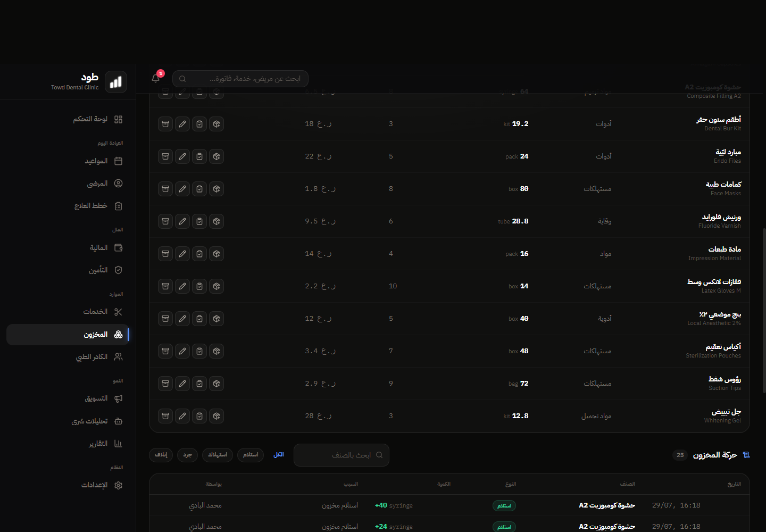
Task: Click the وقاية category cell
Action: tap(605, 221)
